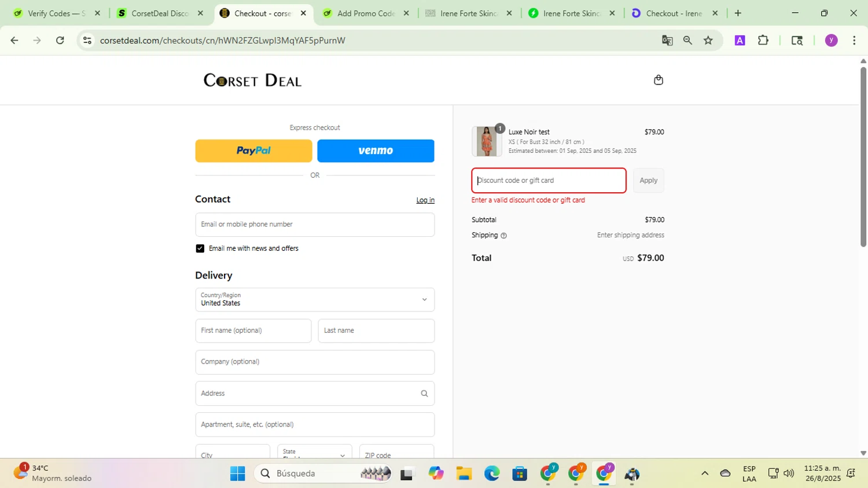The height and width of the screenshot is (488, 868).
Task: Click the Last name field
Action: [x=376, y=331]
